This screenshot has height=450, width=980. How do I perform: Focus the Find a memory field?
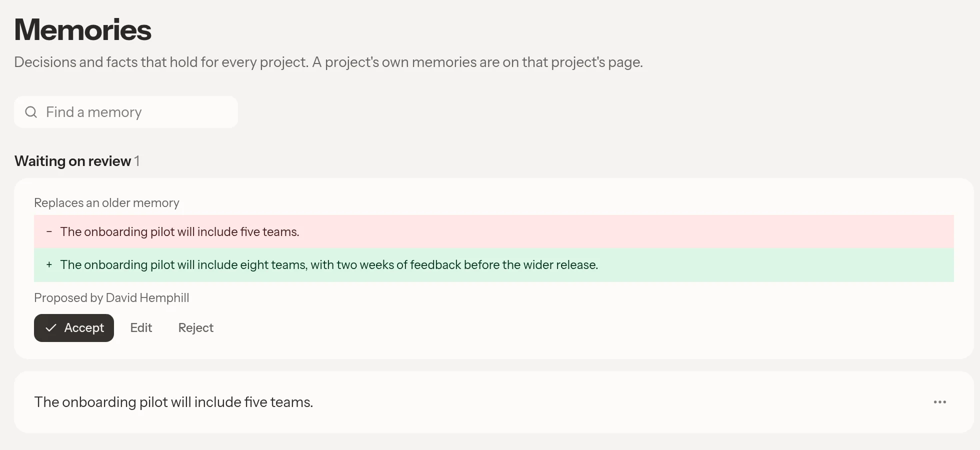[x=126, y=112]
